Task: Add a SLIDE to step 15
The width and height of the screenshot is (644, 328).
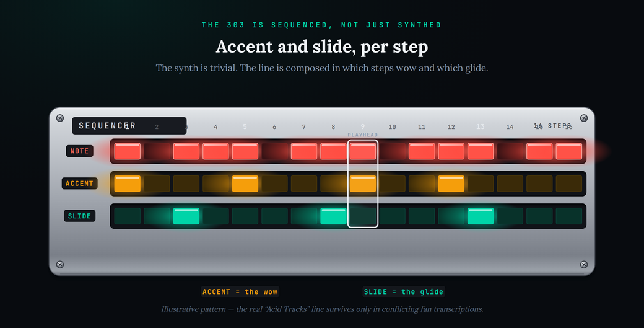Action: pos(539,216)
